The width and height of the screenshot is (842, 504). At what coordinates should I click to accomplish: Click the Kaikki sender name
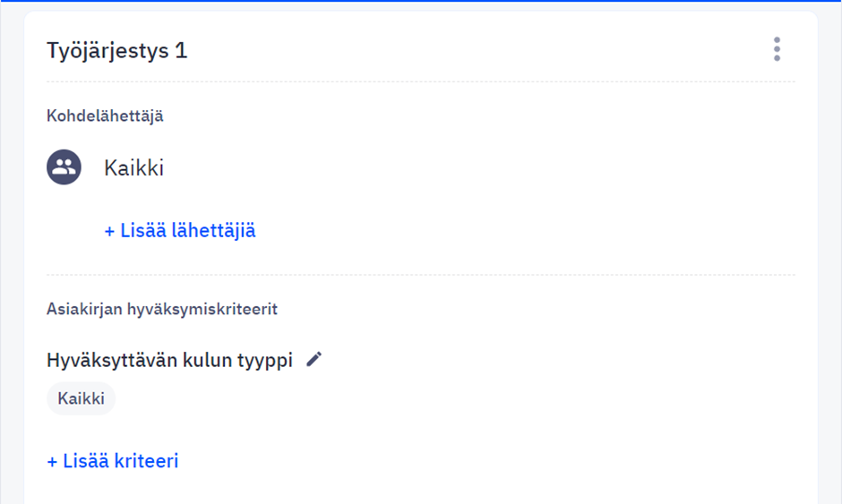(x=133, y=168)
